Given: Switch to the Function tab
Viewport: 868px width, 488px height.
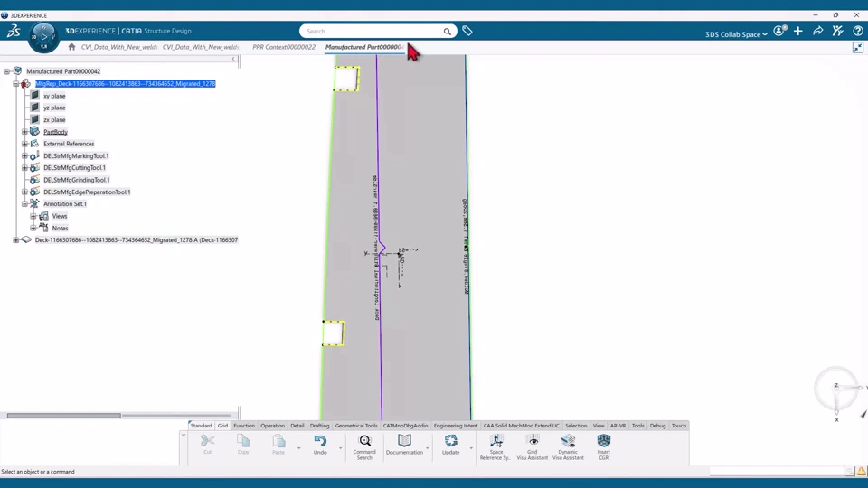Looking at the screenshot, I should coord(244,426).
